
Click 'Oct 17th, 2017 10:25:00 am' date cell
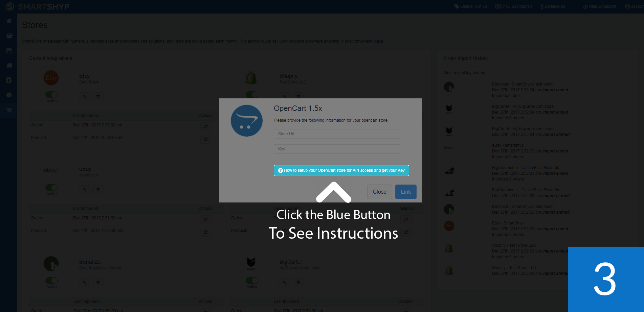point(98,138)
